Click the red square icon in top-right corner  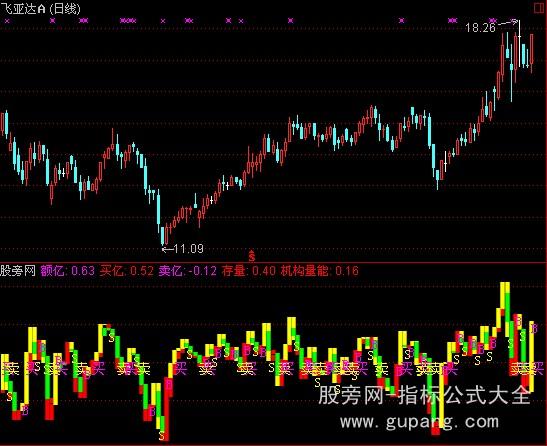tap(540, 8)
